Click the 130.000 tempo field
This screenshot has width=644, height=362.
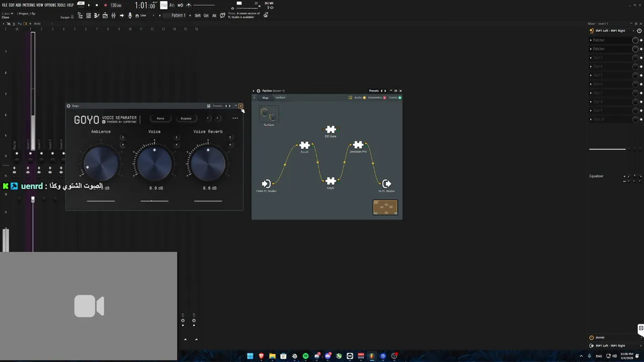116,6
